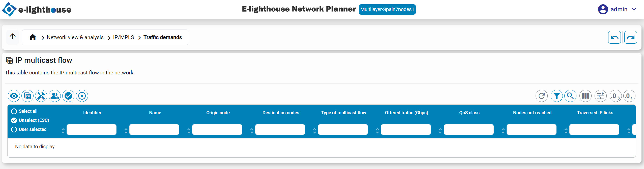This screenshot has height=169, width=644.
Task: Click the circled X cancel icon
Action: [82, 96]
